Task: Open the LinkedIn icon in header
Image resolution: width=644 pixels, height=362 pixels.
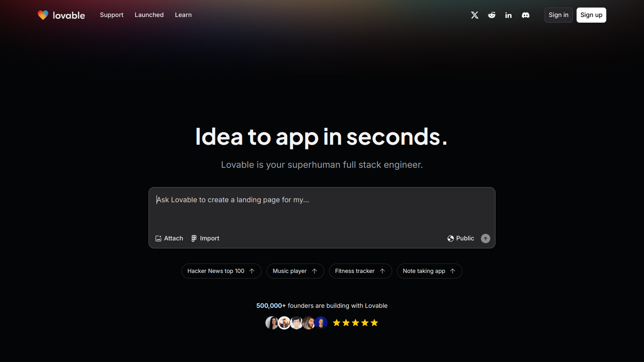Action: [508, 15]
